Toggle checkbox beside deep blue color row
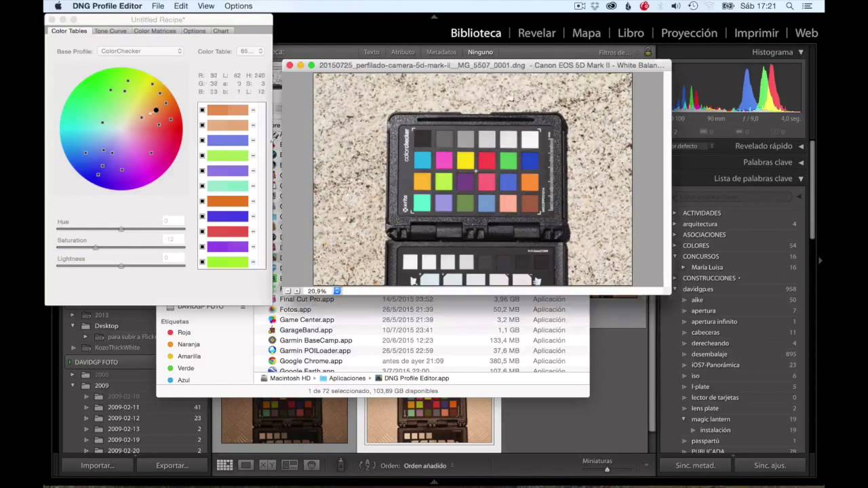 coord(202,216)
